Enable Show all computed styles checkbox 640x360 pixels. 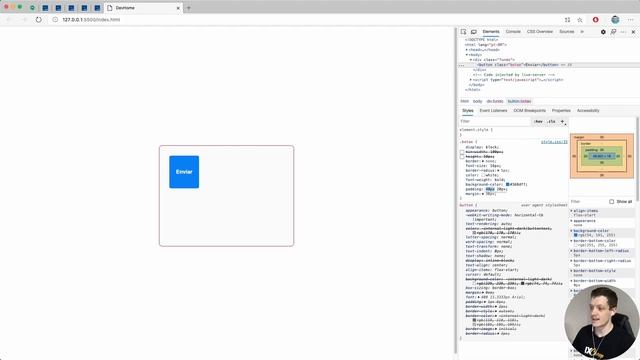click(611, 202)
